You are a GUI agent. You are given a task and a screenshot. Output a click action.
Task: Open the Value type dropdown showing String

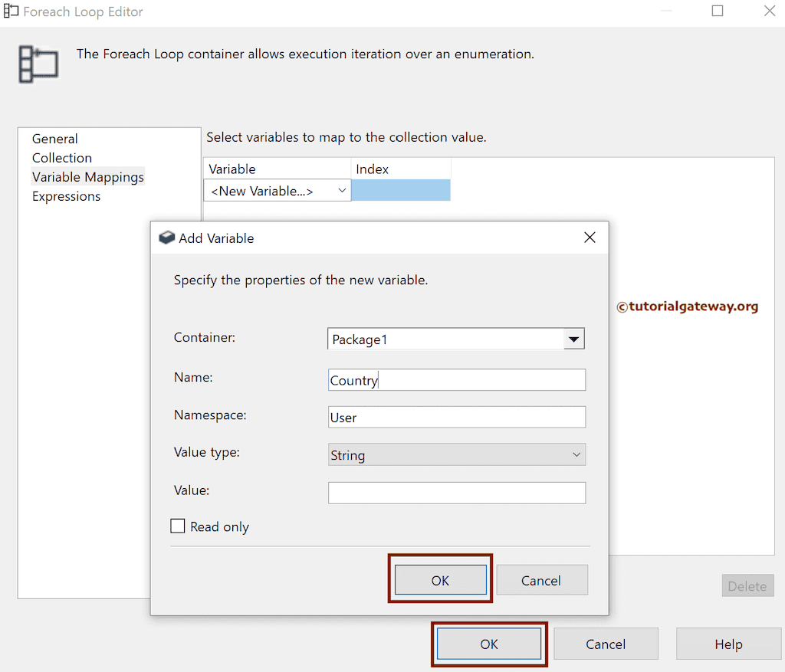coord(576,454)
